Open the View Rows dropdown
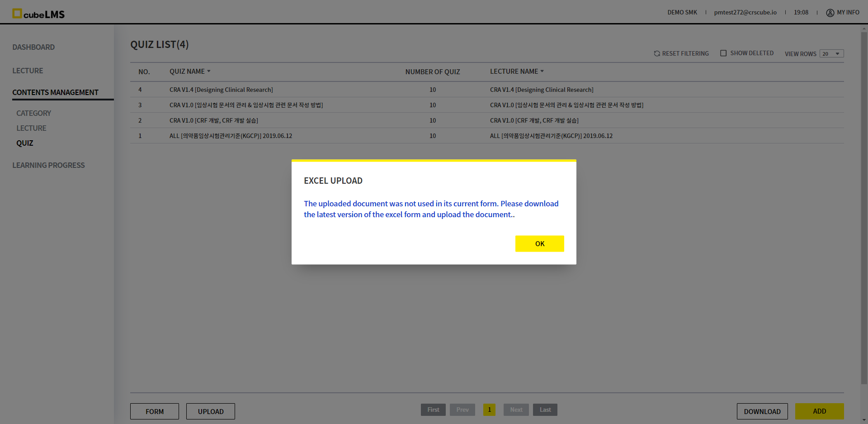Viewport: 868px width, 424px height. click(831, 54)
